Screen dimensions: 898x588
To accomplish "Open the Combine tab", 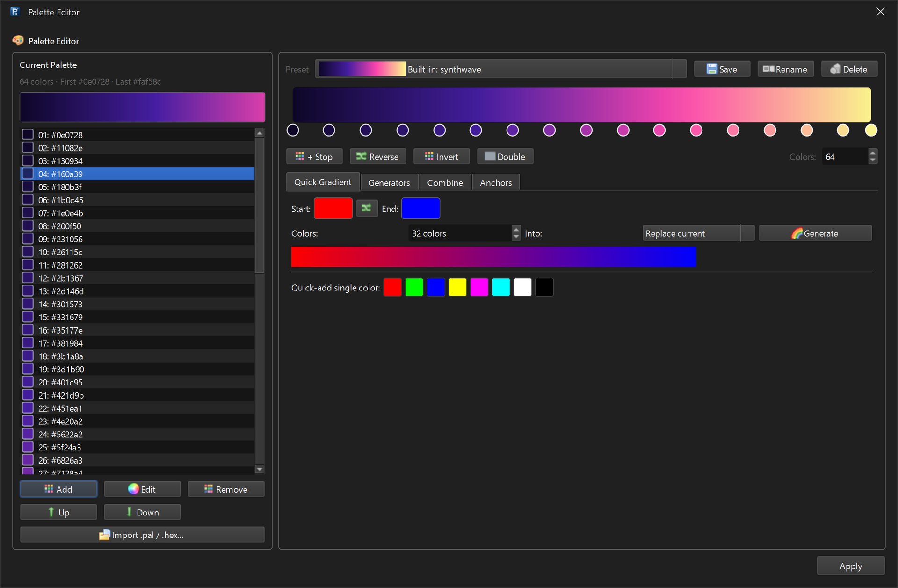I will 445,182.
